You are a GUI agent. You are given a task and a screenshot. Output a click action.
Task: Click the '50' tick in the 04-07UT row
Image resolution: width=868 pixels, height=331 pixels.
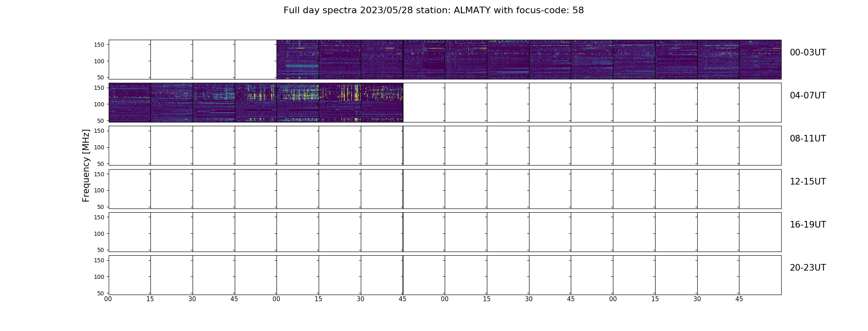[x=101, y=121]
